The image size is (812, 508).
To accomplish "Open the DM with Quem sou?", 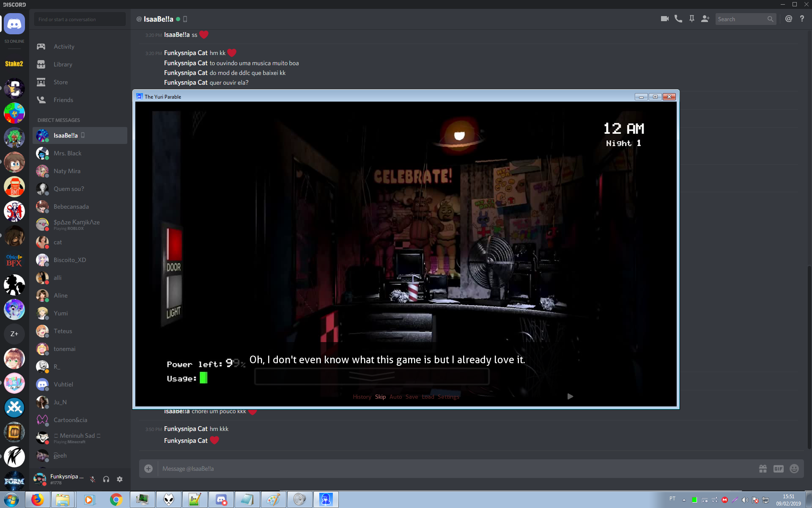I will 80,189.
